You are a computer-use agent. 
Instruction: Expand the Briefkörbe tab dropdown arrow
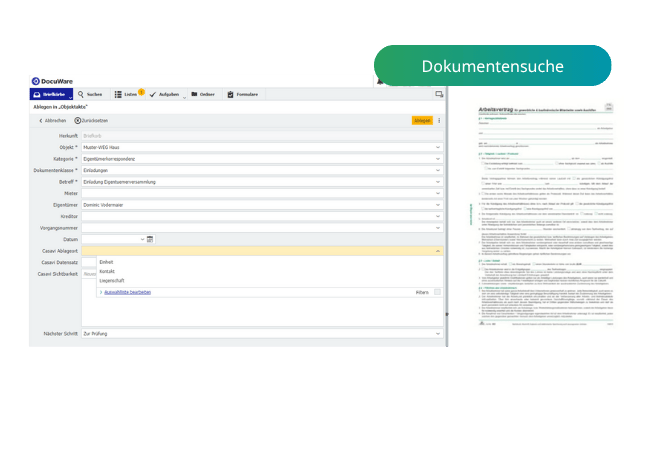(71, 98)
